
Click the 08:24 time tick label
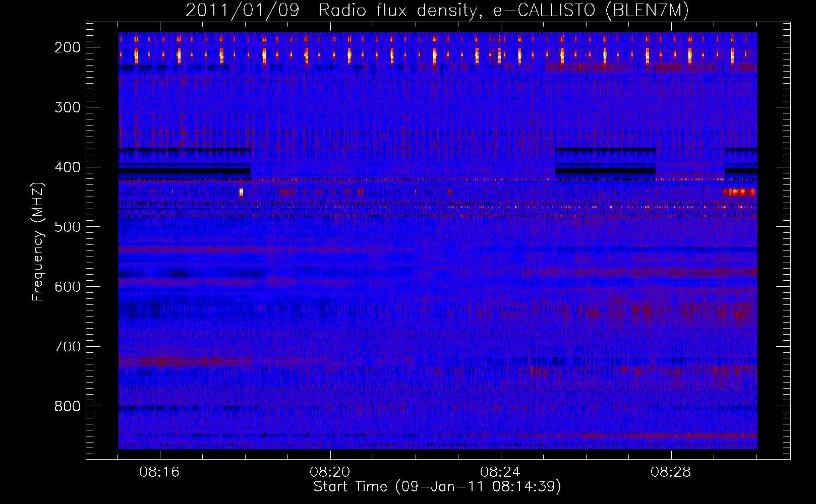(x=501, y=472)
